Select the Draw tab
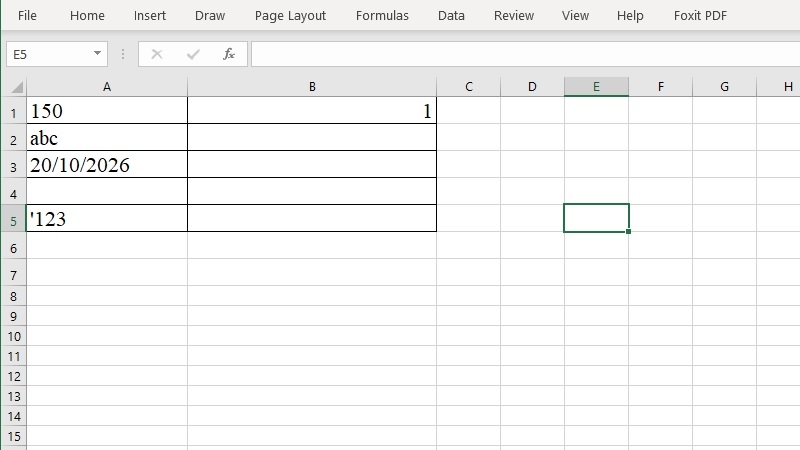Viewport: 800px width, 450px height. click(210, 16)
